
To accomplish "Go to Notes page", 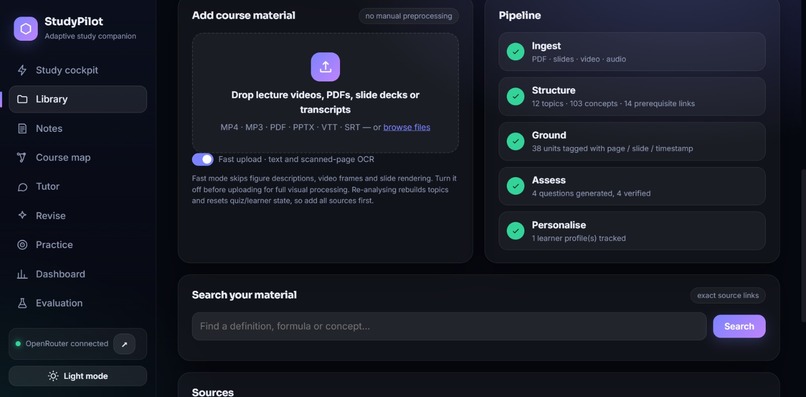I will point(78,129).
